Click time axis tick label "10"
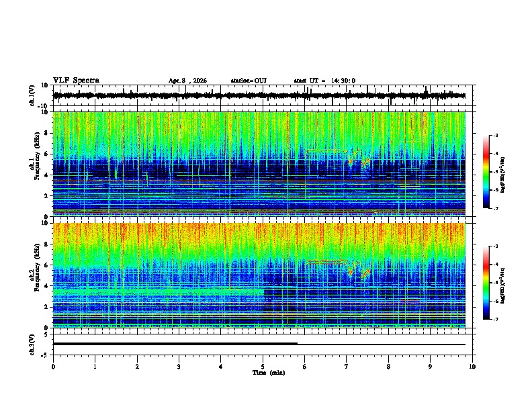Screen dimensions: 532x411 tap(472, 367)
